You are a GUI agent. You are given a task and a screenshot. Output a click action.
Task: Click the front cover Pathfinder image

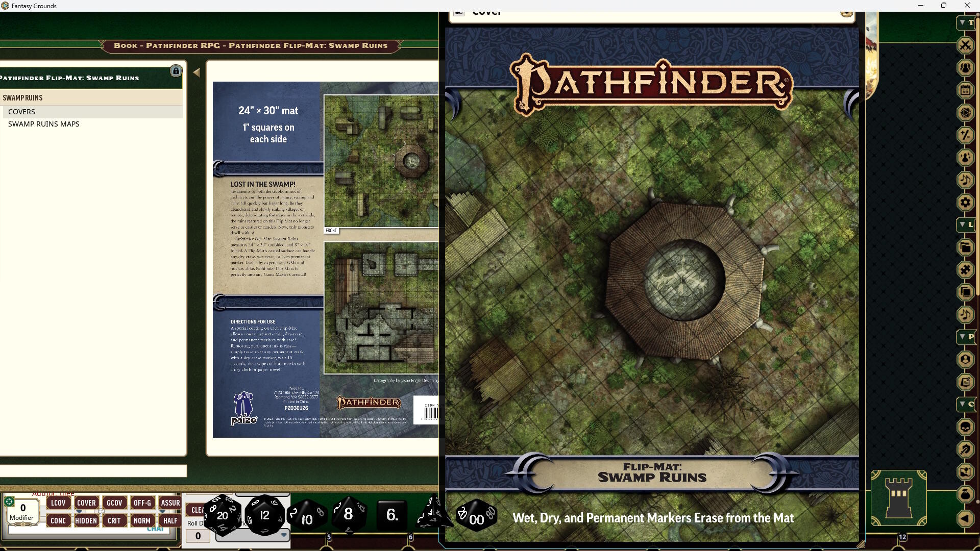click(652, 285)
